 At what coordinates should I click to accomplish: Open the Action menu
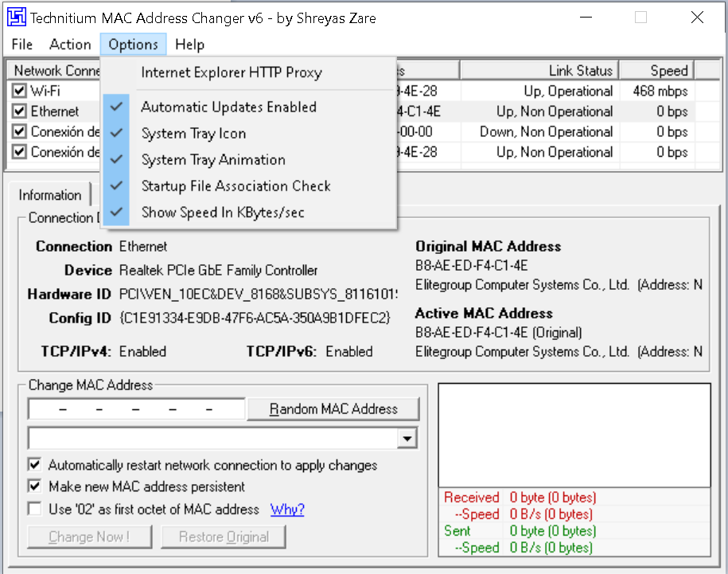point(70,45)
